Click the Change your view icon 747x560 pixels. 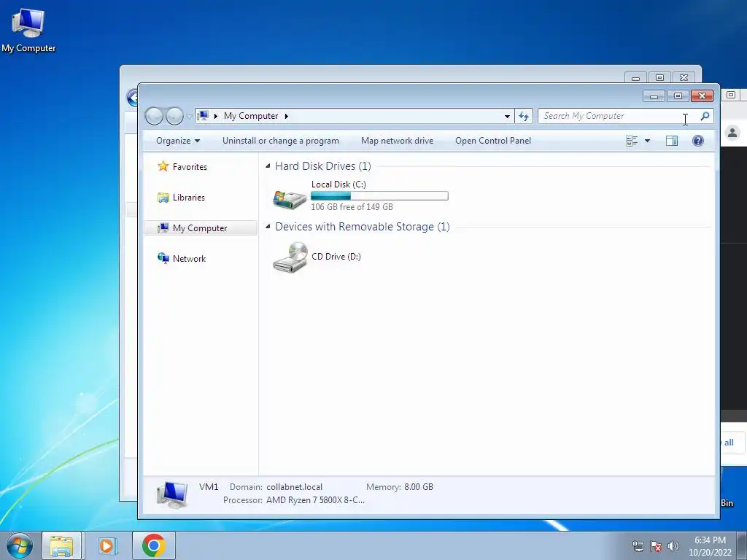pyautogui.click(x=632, y=141)
